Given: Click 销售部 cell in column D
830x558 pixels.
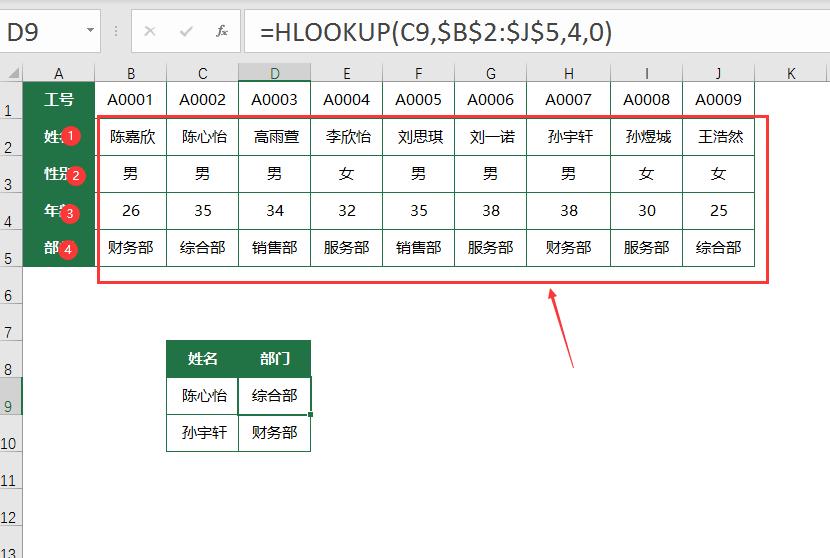Looking at the screenshot, I should (275, 248).
